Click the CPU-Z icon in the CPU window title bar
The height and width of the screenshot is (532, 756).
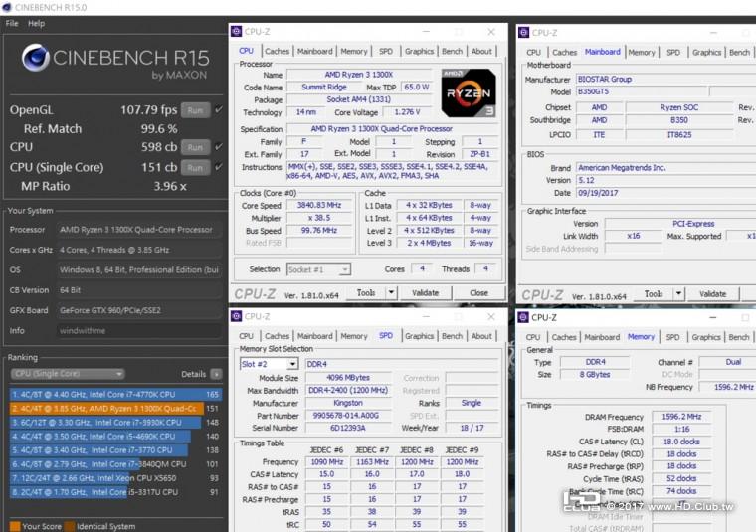tap(237, 32)
